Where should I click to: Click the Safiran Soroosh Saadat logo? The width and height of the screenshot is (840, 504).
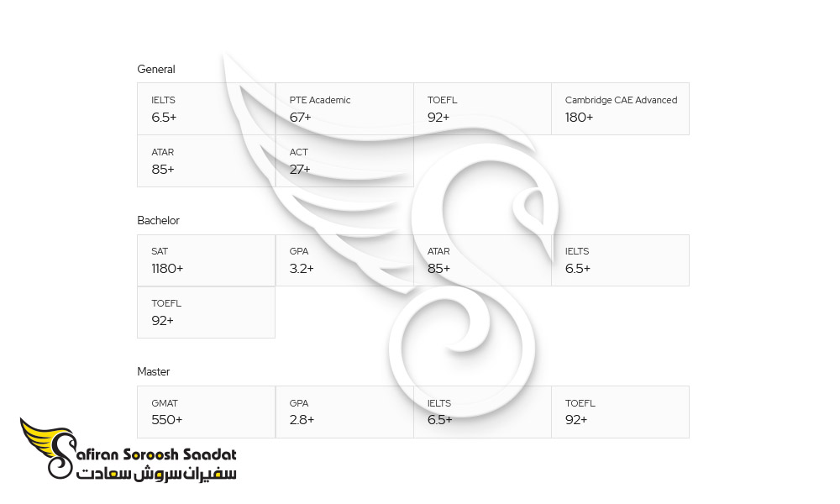tap(129, 449)
